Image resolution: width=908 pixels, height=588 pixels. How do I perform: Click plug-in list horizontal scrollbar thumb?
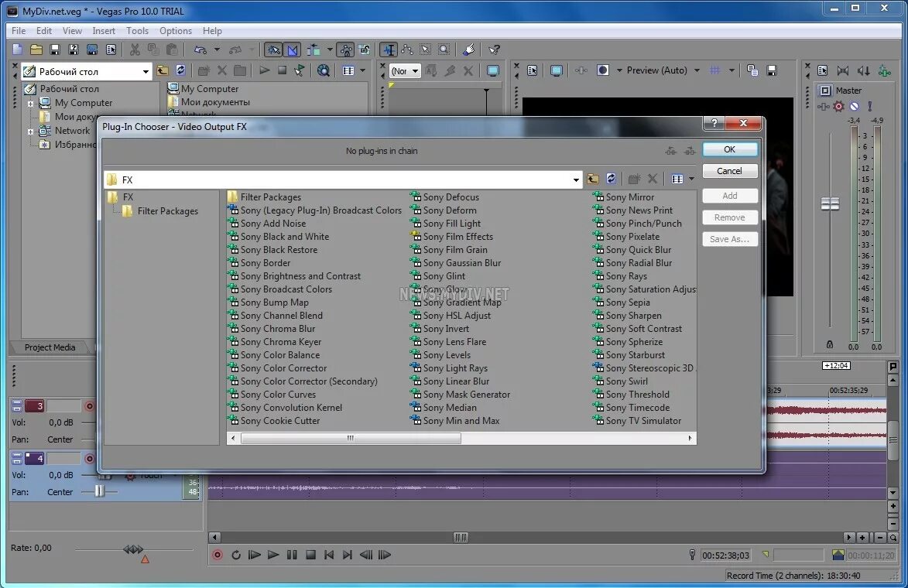pos(351,438)
